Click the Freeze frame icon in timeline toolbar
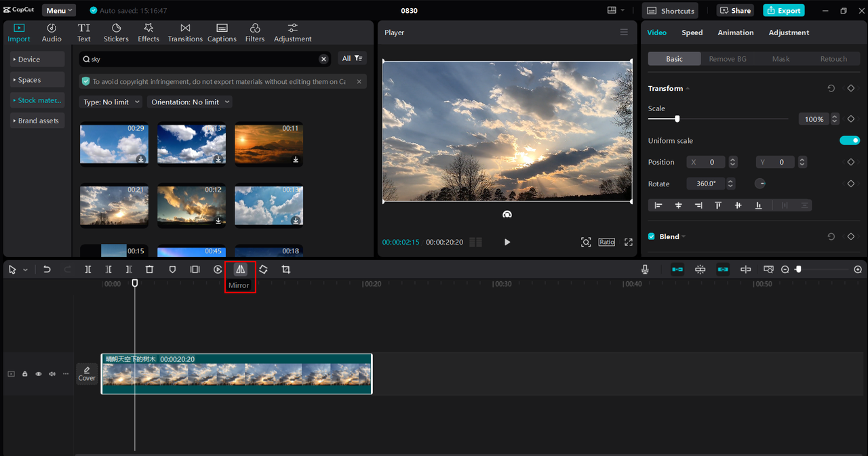This screenshot has height=456, width=868. pyautogui.click(x=195, y=269)
